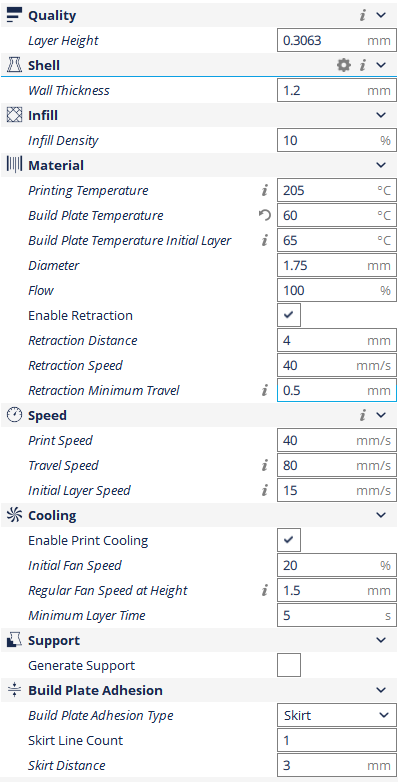The image size is (398, 784).
Task: Click the info icon next to Travel Speed
Action: pyautogui.click(x=264, y=466)
